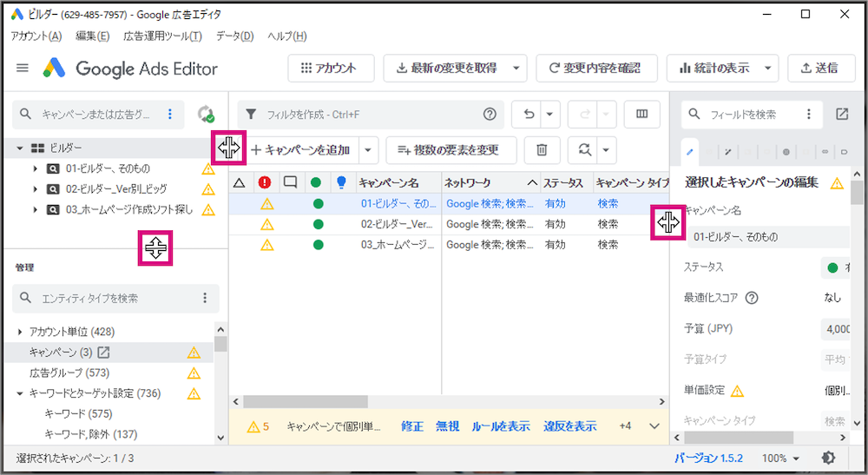This screenshot has height=475, width=868.
Task: Click the redo arrow icon
Action: tap(584, 114)
